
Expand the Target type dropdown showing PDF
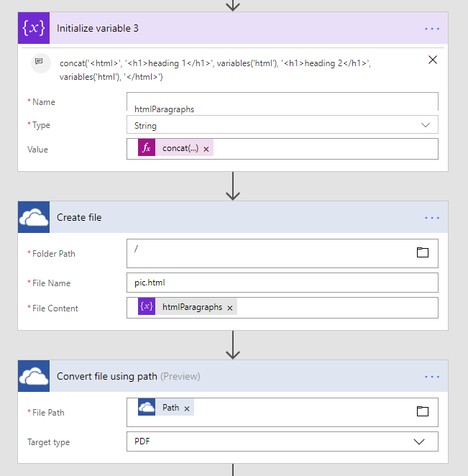coord(419,441)
